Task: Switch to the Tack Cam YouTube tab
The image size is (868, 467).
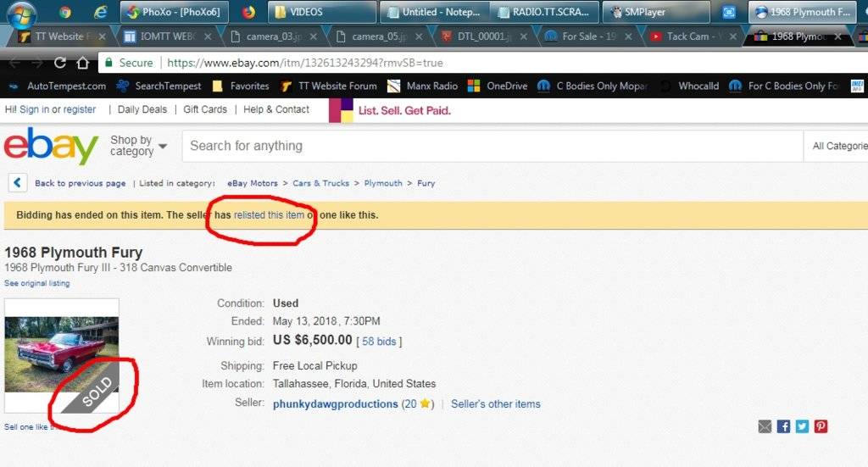Action: click(x=687, y=36)
